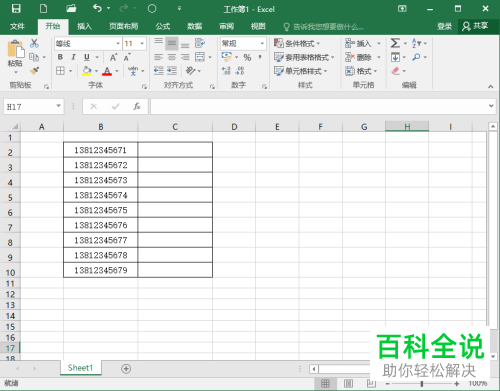Switch to the 插入 Insert tab
Image resolution: width=500 pixels, height=391 pixels.
84,26
